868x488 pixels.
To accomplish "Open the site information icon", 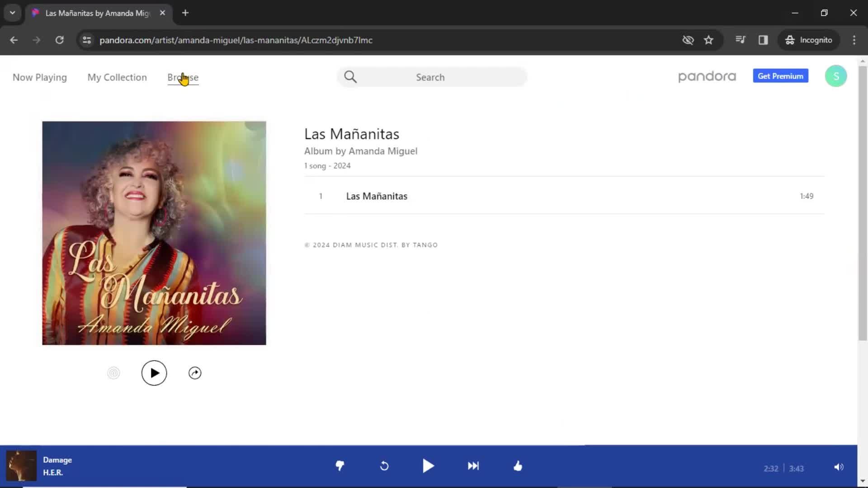I will [86, 40].
